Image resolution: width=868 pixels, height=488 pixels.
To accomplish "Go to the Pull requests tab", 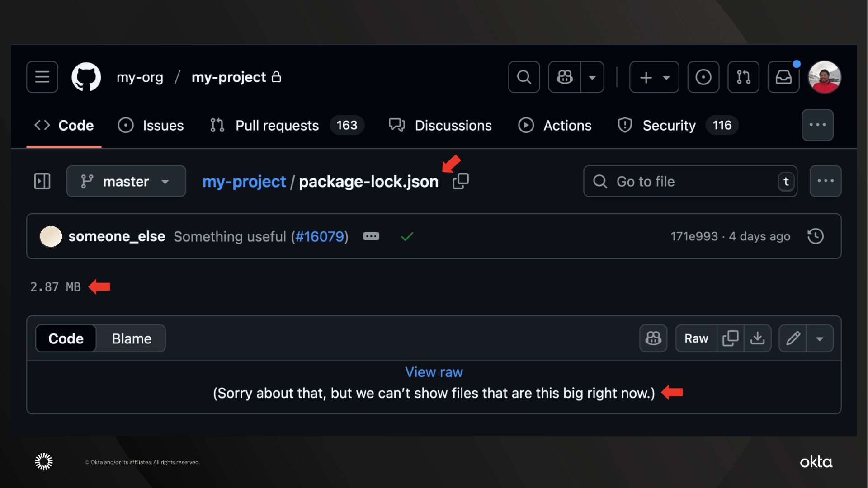I will (x=277, y=125).
